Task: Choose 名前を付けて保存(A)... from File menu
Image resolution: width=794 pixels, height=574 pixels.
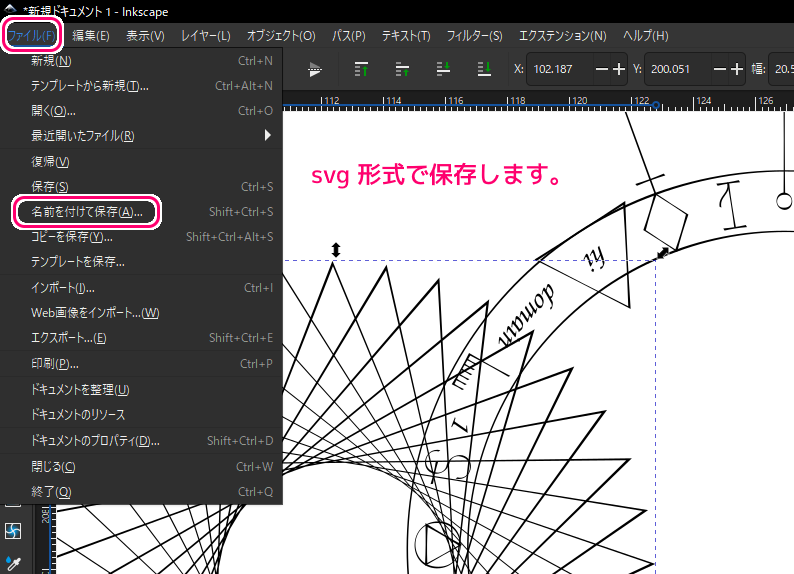Action: [x=87, y=212]
